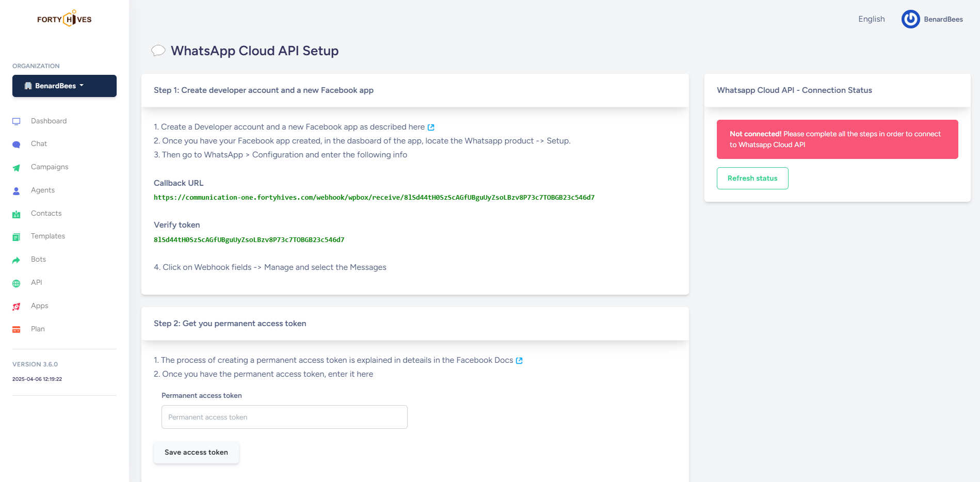Navigate to Apps
The image size is (980, 482).
tap(39, 306)
